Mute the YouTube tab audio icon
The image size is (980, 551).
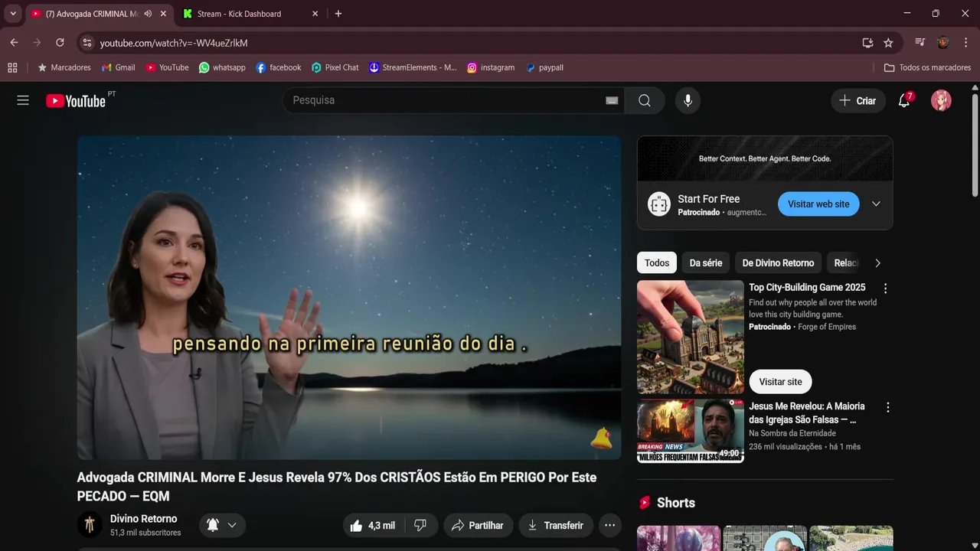point(148,14)
